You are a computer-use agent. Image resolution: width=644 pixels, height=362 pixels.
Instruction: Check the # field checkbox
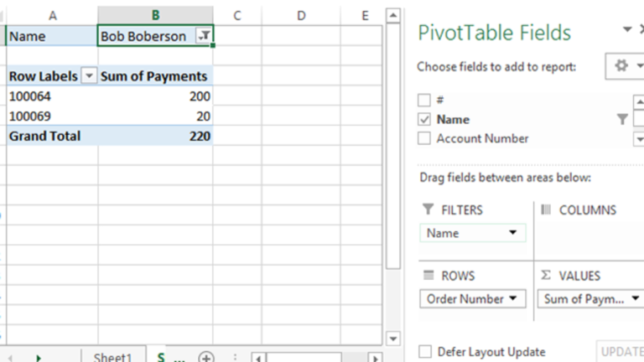pos(424,101)
